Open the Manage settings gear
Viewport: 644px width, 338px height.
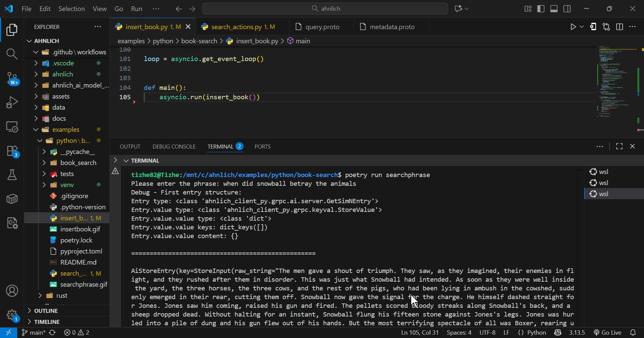[x=12, y=315]
